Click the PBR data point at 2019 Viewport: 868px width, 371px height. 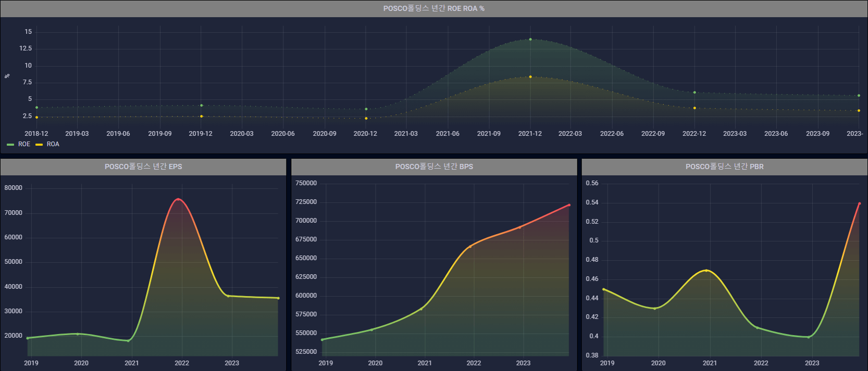coord(604,289)
